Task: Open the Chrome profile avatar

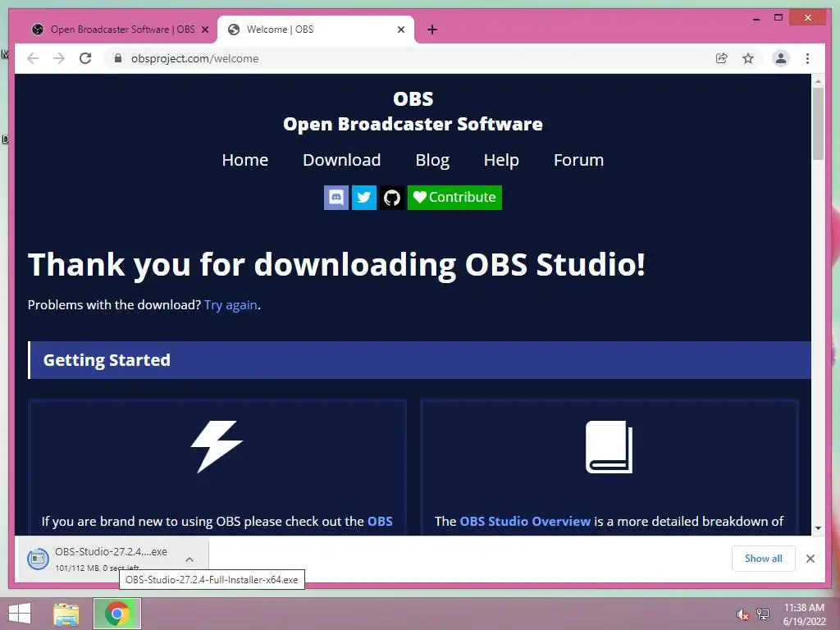Action: tap(781, 58)
